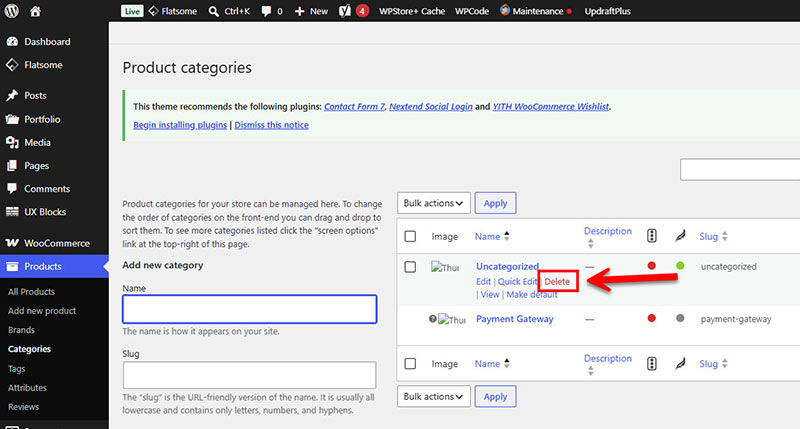Sort by Description in table header

[608, 237]
